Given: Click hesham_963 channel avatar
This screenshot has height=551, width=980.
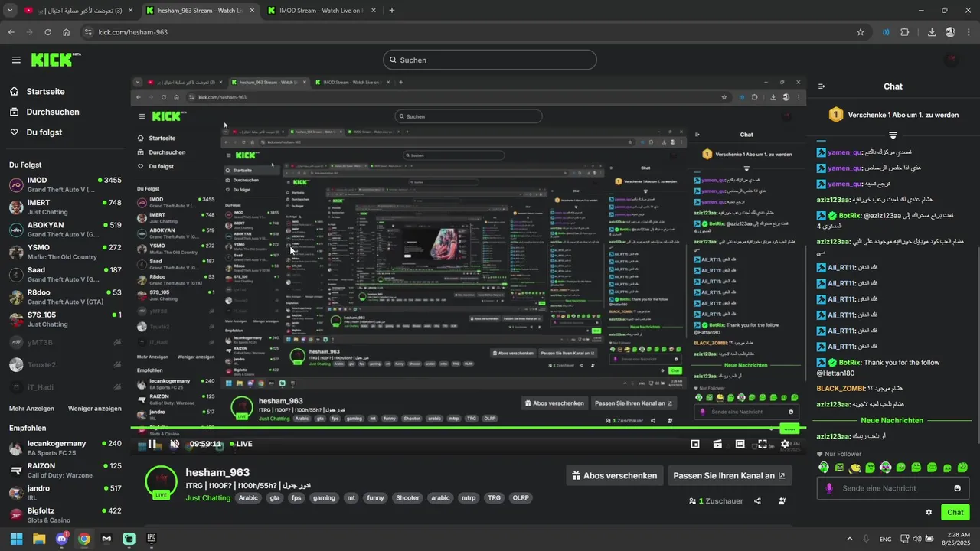Looking at the screenshot, I should point(161,481).
